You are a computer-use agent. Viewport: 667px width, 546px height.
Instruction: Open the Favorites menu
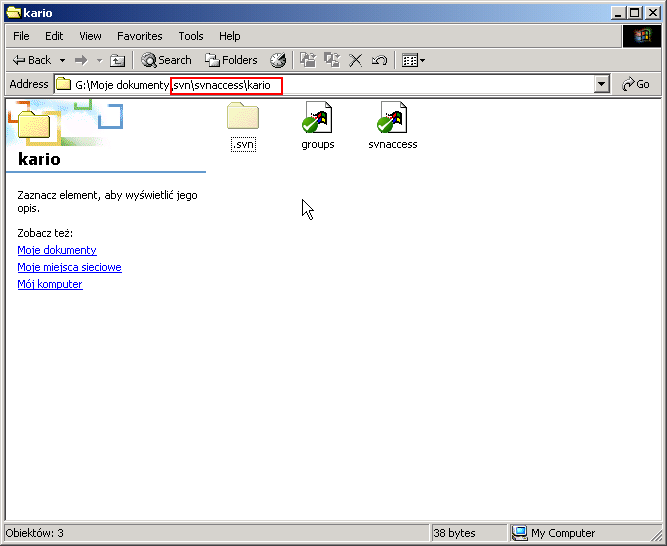tap(140, 36)
